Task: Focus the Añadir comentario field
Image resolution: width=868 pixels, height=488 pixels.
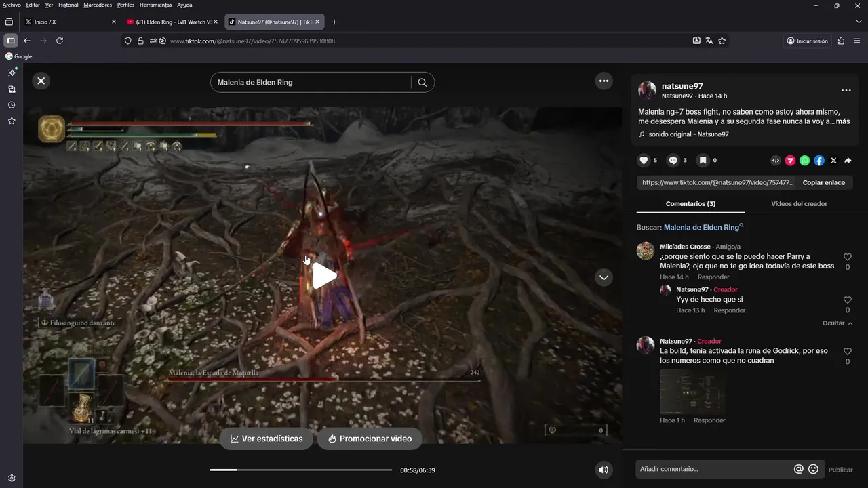Action: pyautogui.click(x=714, y=469)
